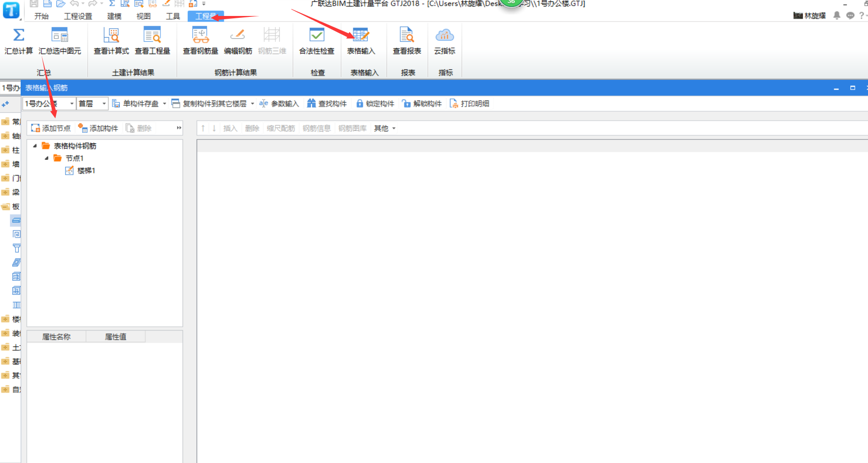This screenshot has width=868, height=463.
Task: Switch to the 视图 ribbon tab
Action: point(143,16)
